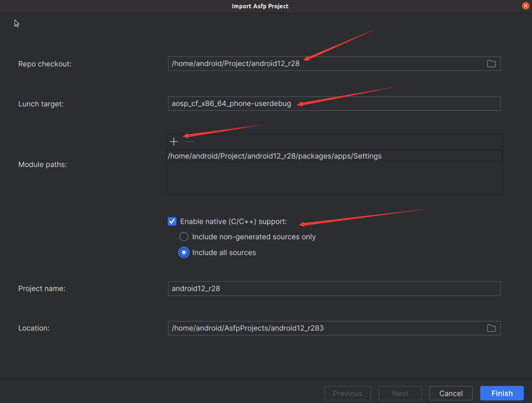This screenshot has height=403, width=532.
Task: Select the packages/apps/Settings module path row
Action: 334,156
